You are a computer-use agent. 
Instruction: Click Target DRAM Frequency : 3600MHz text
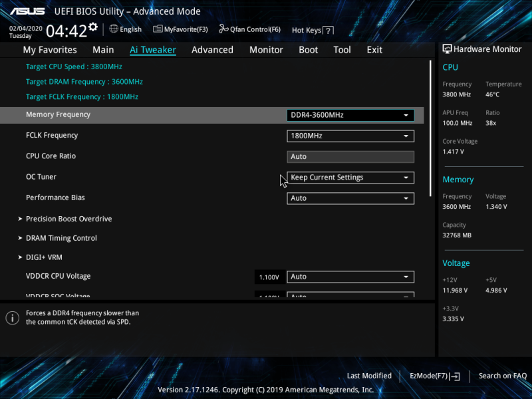[84, 82]
